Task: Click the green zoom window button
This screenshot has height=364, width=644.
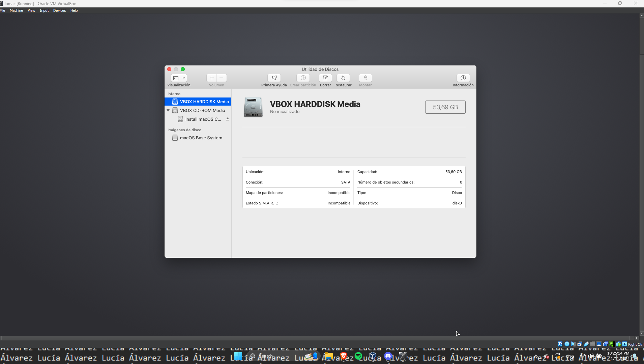Action: pyautogui.click(x=183, y=69)
